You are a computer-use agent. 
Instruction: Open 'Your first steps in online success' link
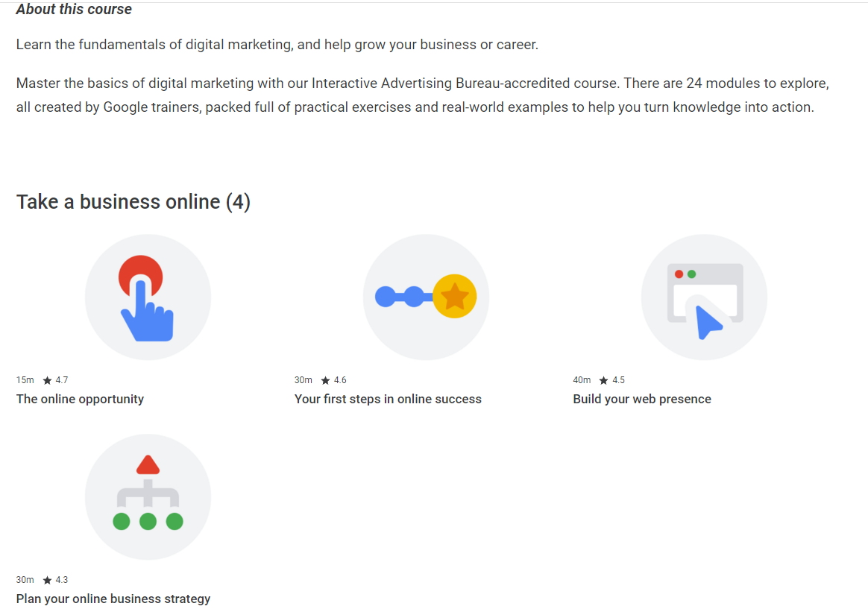point(388,399)
